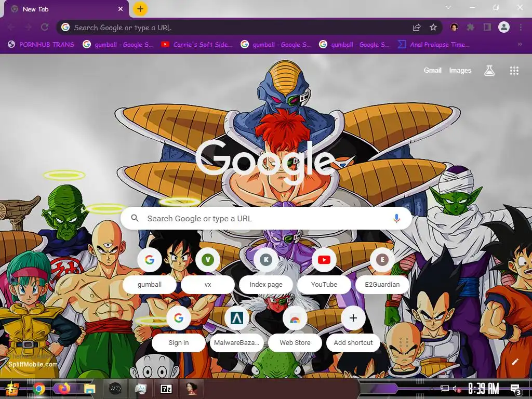
Task: Open the tab search dropdown arrow
Action: (448, 7)
